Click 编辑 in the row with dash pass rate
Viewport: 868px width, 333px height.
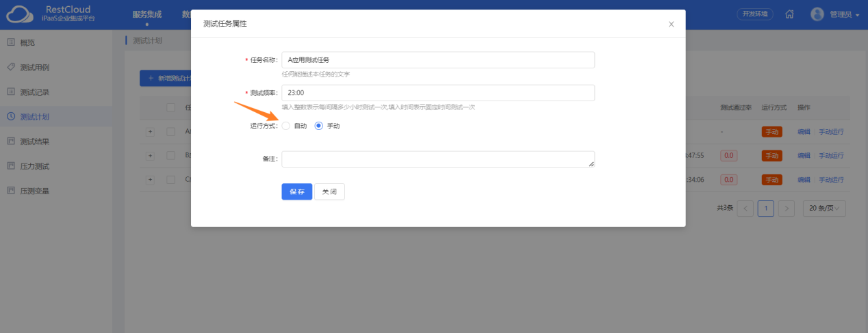pyautogui.click(x=804, y=132)
